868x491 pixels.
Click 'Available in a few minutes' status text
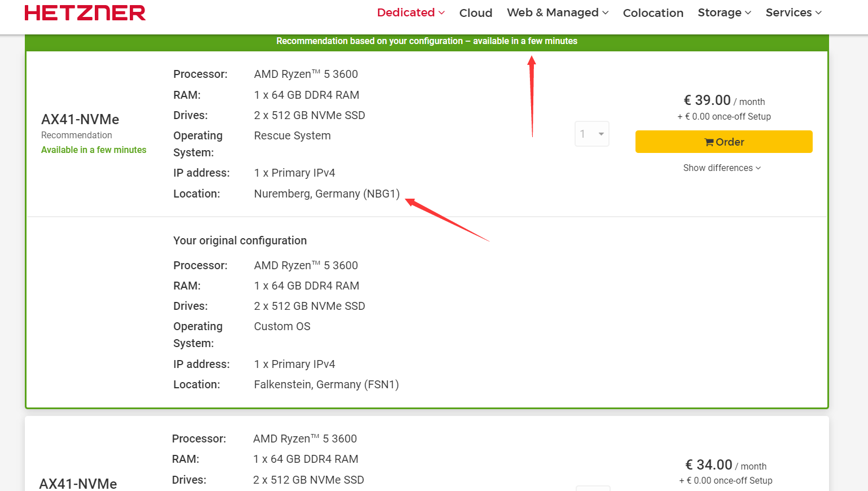[94, 150]
